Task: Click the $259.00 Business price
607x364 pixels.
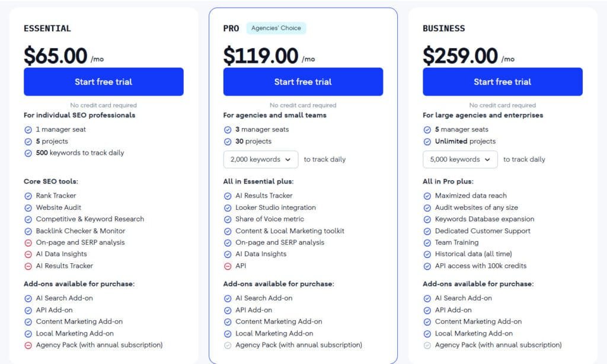Action: [460, 56]
